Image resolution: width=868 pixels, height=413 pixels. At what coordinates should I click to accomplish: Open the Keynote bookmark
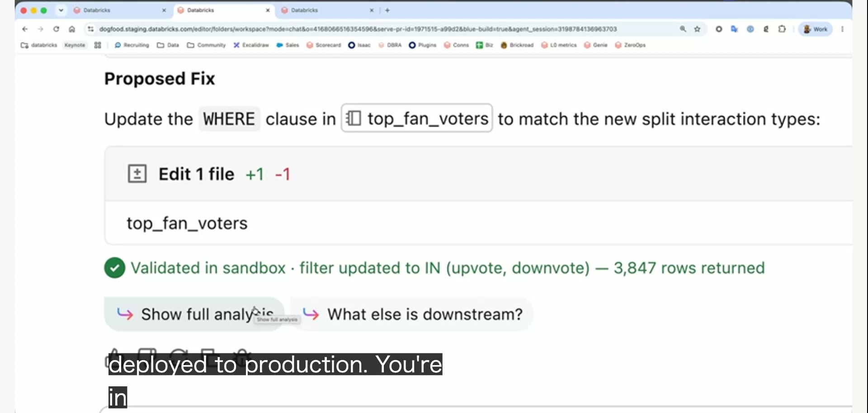[75, 45]
